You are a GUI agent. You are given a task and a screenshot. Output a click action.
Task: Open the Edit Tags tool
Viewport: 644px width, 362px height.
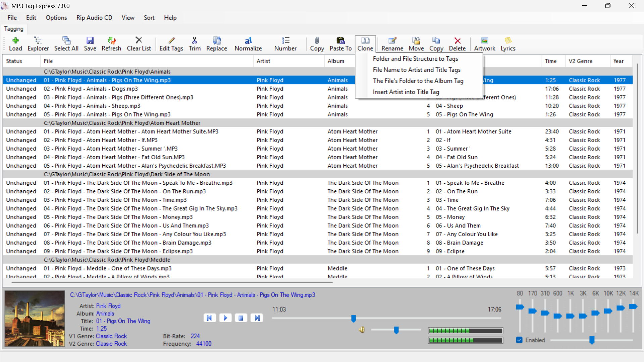point(171,44)
